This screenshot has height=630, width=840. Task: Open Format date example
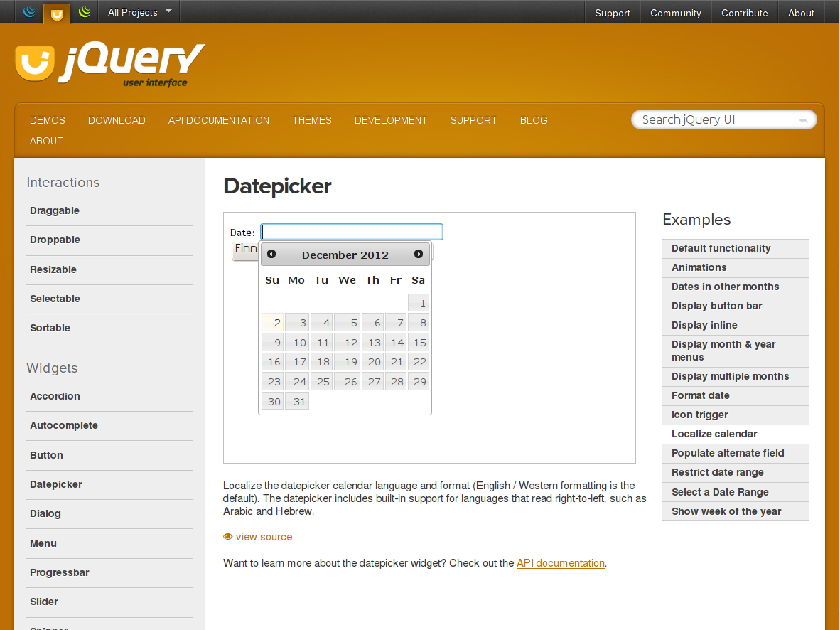coord(735,395)
